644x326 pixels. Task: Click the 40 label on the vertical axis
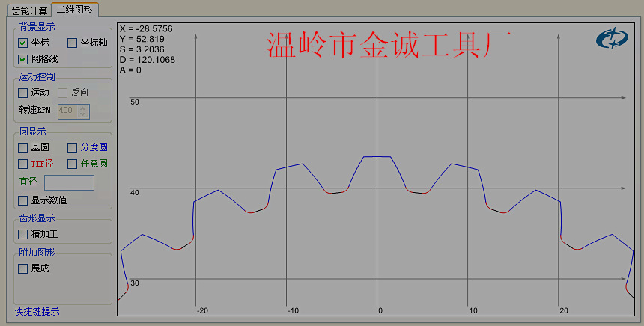[x=135, y=193]
